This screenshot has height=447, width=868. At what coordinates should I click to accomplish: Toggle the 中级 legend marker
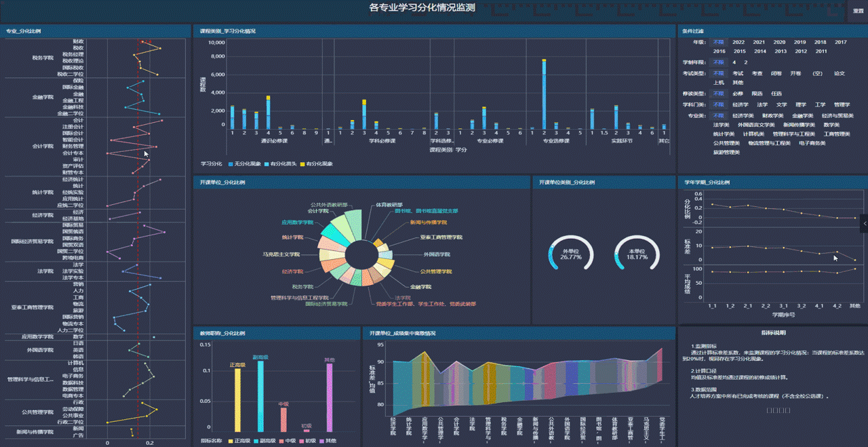point(281,441)
